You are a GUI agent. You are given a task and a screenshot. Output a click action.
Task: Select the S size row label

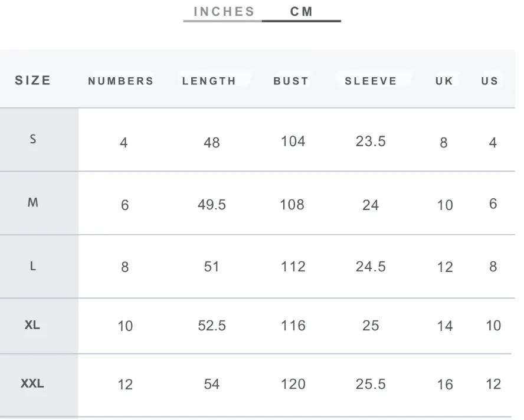(33, 139)
